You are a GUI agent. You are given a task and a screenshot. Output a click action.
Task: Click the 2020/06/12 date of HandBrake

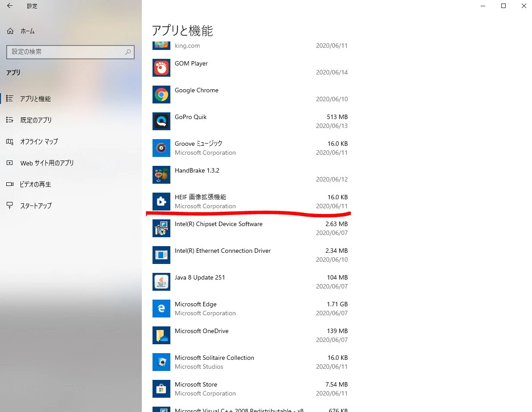(x=331, y=179)
